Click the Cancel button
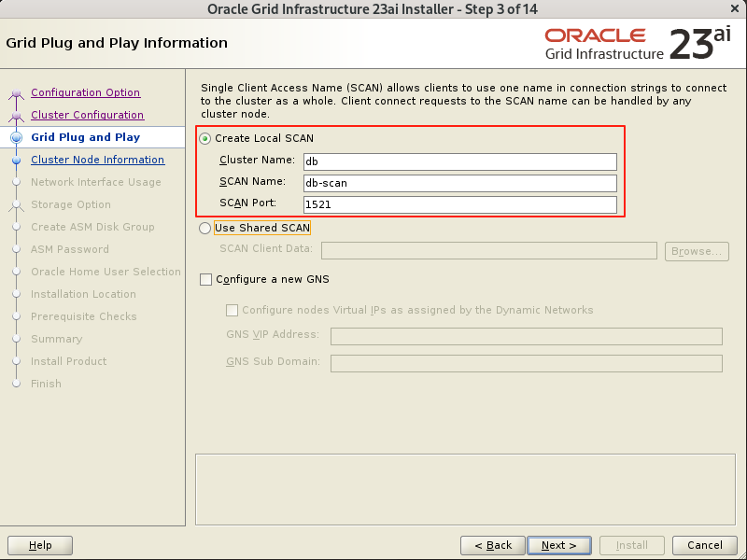 705,545
